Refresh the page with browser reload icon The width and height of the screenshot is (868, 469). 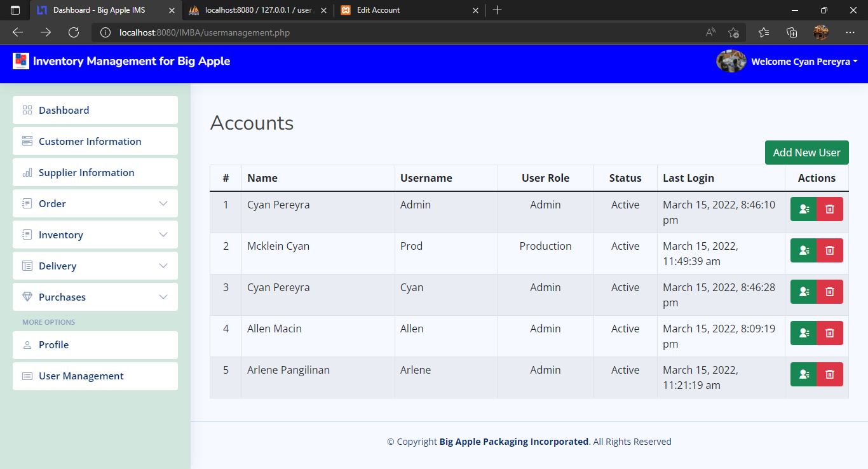(x=74, y=32)
